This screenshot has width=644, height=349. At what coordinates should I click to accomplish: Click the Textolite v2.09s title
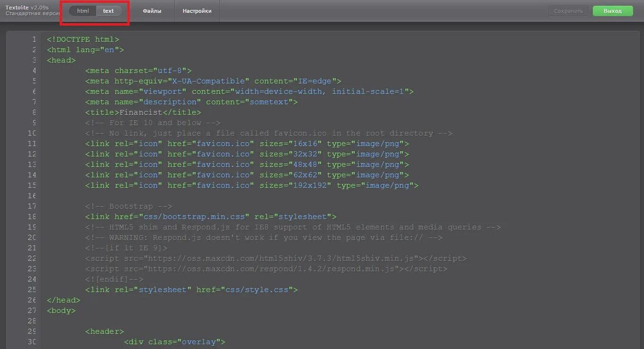point(27,8)
